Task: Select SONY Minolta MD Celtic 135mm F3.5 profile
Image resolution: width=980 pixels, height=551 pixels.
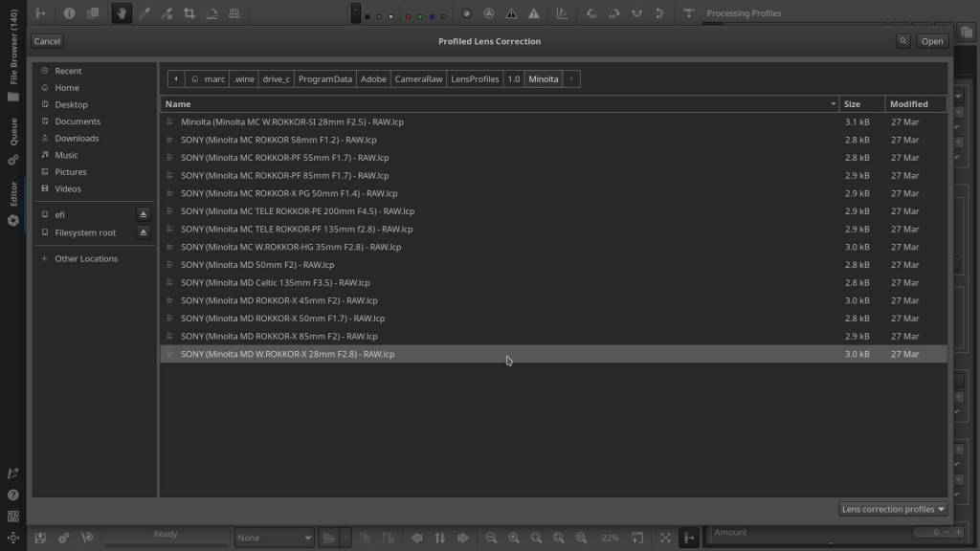Action: (554, 282)
